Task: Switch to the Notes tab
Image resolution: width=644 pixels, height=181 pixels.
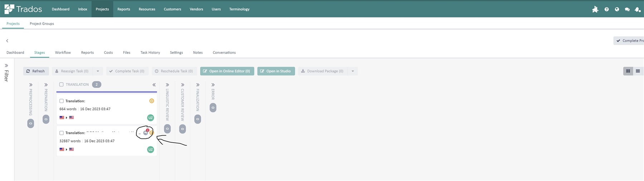Action: click(198, 53)
